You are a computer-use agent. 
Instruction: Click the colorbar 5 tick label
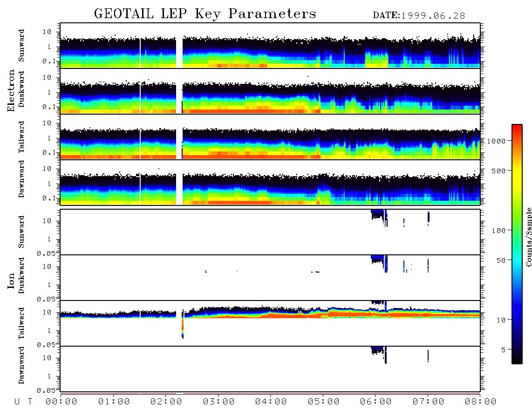[504, 350]
